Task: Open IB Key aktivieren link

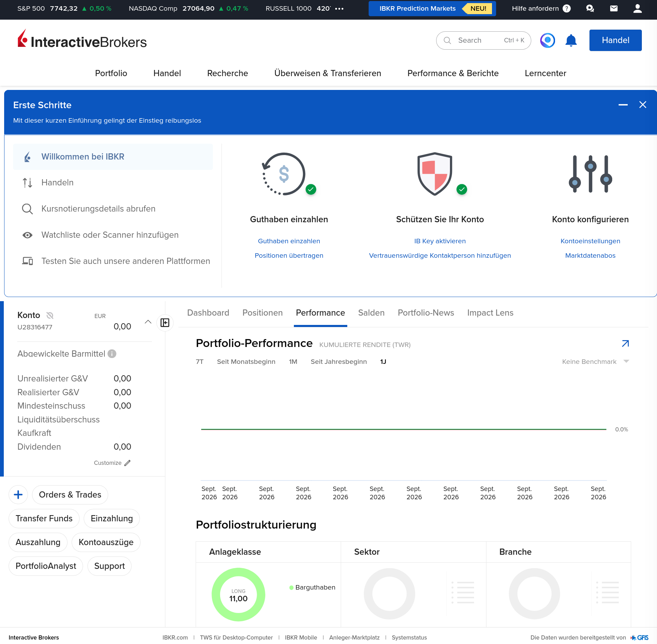Action: pyautogui.click(x=440, y=241)
